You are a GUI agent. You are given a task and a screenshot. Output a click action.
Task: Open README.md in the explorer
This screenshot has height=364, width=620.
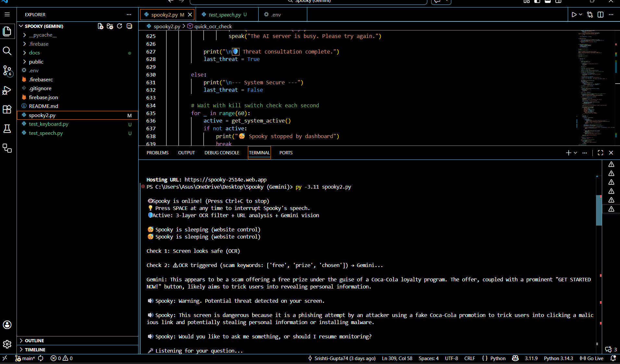[43, 106]
